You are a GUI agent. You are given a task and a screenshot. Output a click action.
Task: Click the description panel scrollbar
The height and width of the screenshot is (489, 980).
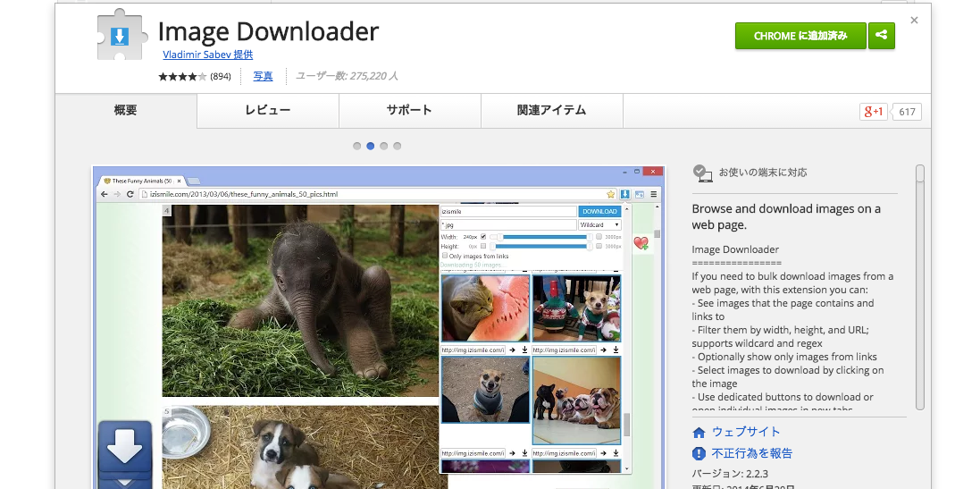920,288
